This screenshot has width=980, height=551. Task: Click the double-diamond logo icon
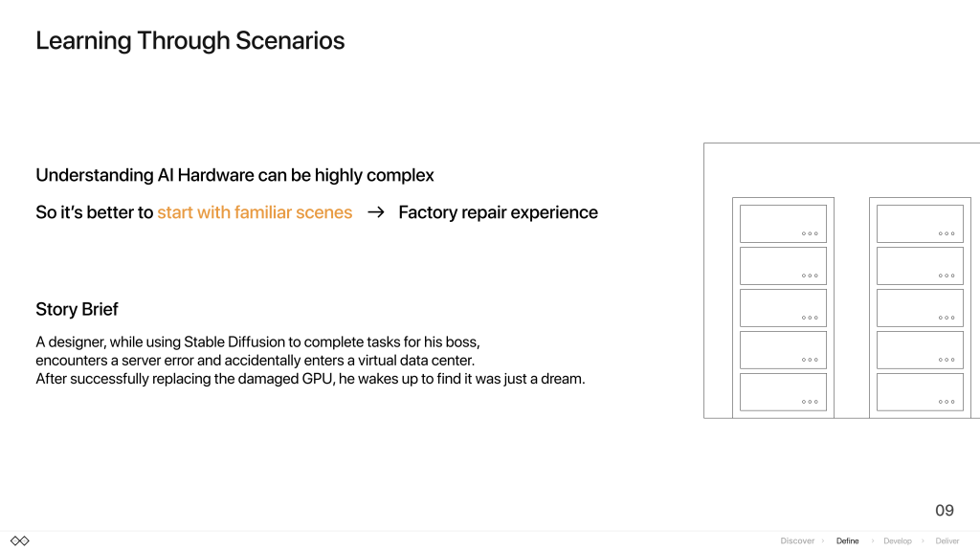20,541
